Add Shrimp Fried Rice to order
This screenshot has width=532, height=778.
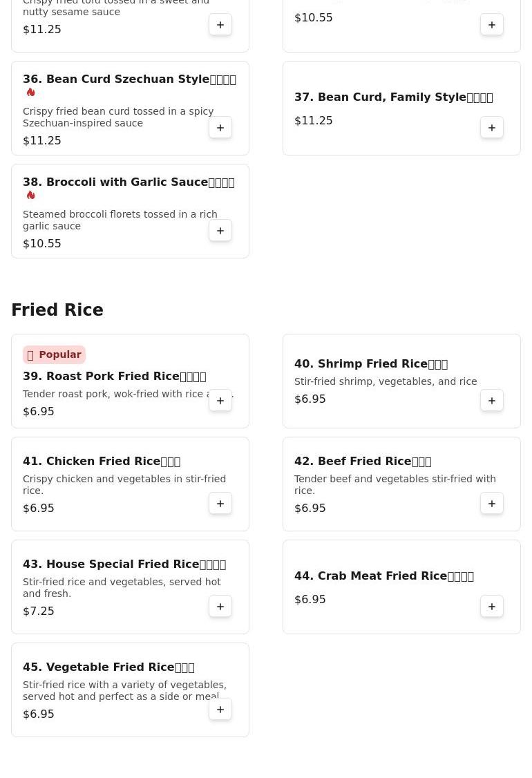click(492, 401)
